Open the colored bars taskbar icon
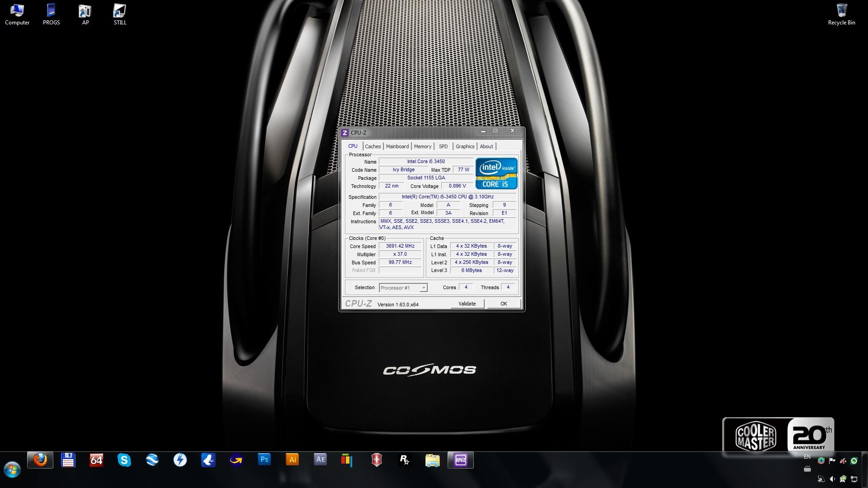The height and width of the screenshot is (488, 868). point(347,460)
